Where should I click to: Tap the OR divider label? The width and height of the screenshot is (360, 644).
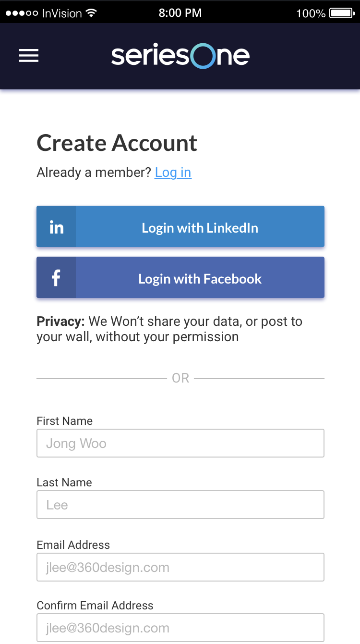click(x=180, y=378)
